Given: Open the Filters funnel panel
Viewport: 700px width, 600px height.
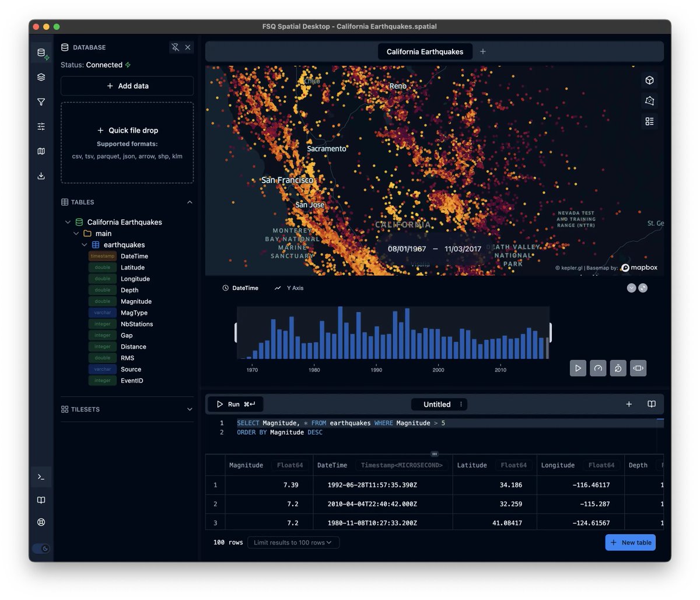Looking at the screenshot, I should click(x=41, y=102).
